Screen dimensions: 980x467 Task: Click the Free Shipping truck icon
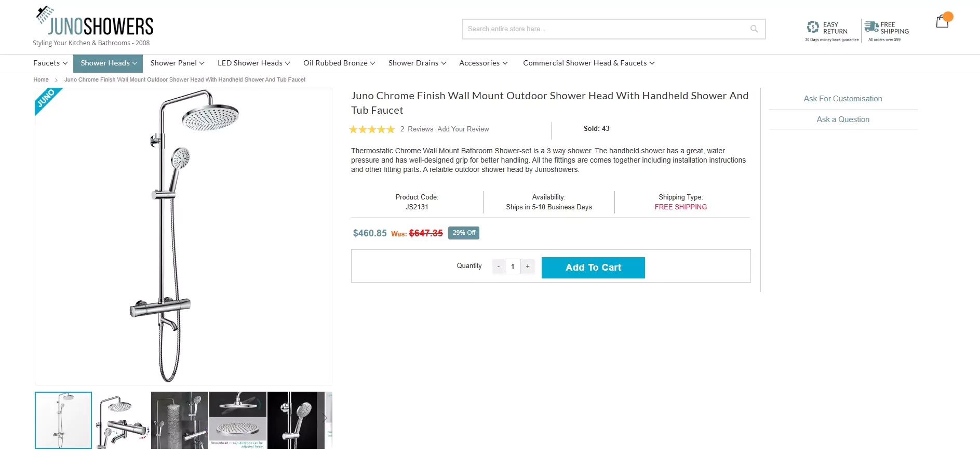[x=871, y=26]
